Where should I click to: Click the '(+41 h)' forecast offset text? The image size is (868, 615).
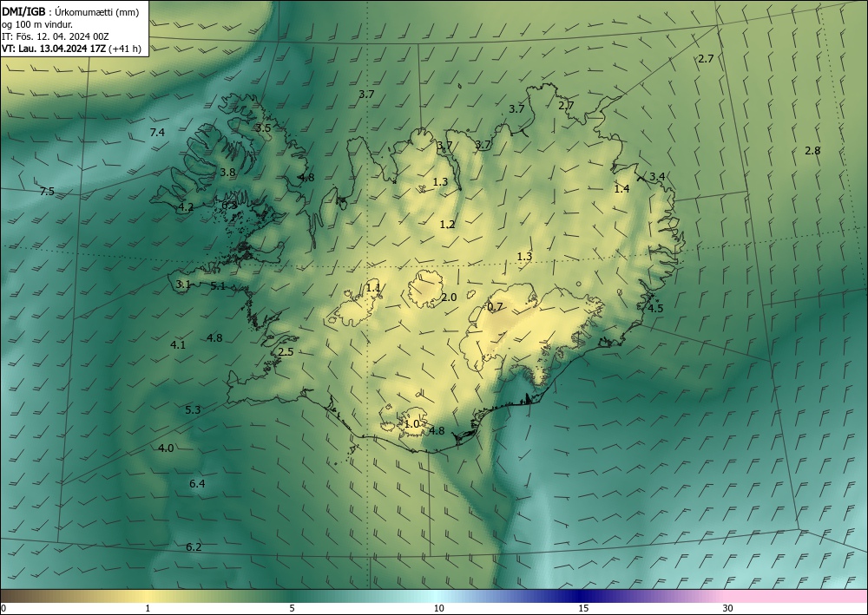pos(126,49)
